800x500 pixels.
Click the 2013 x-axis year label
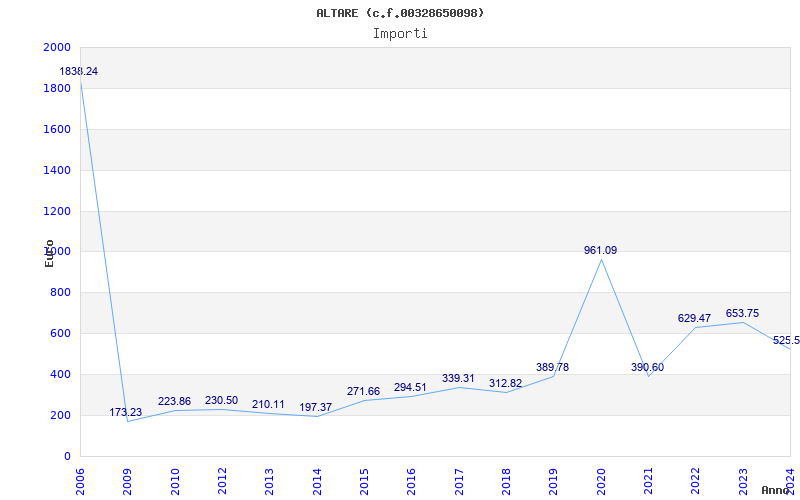point(269,480)
